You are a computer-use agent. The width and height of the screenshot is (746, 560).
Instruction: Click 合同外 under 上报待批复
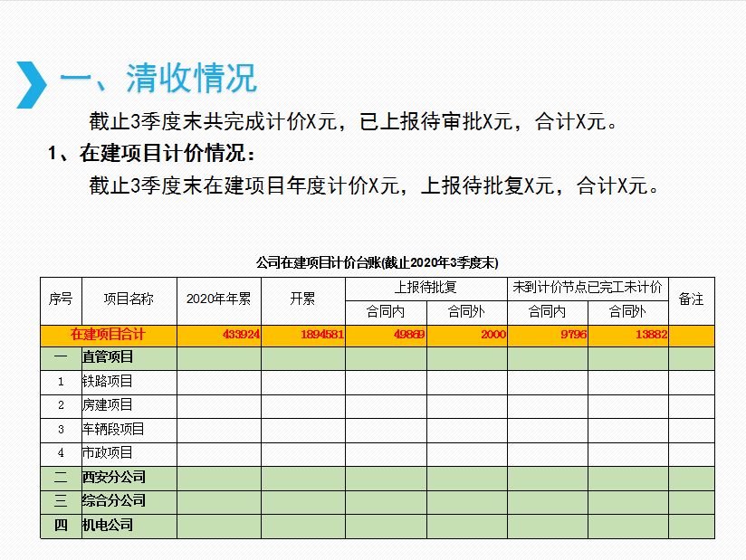[x=467, y=313]
